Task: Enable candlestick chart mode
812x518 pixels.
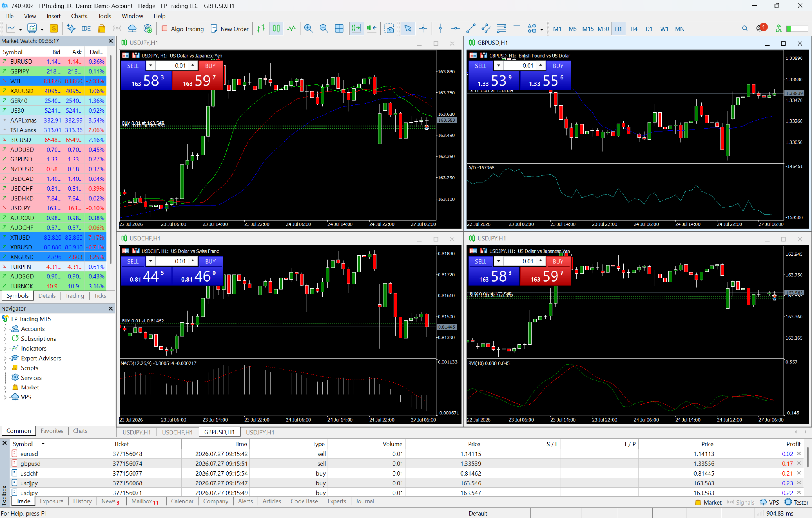Action: 276,29
